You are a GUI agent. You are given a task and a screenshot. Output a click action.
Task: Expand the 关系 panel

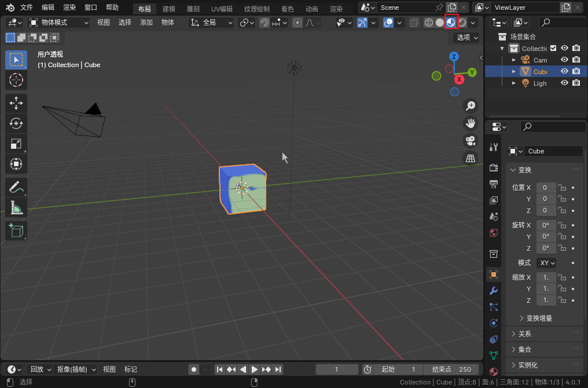(525, 334)
